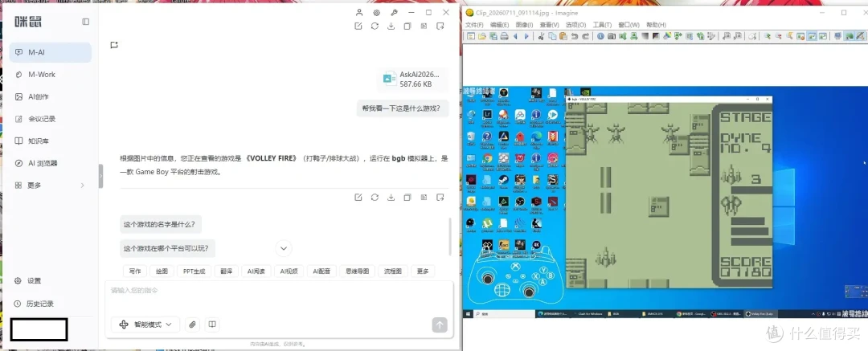Collapse the sidebar with the panel icon
Image resolution: width=868 pixels, height=351 pixels.
pyautogui.click(x=86, y=22)
